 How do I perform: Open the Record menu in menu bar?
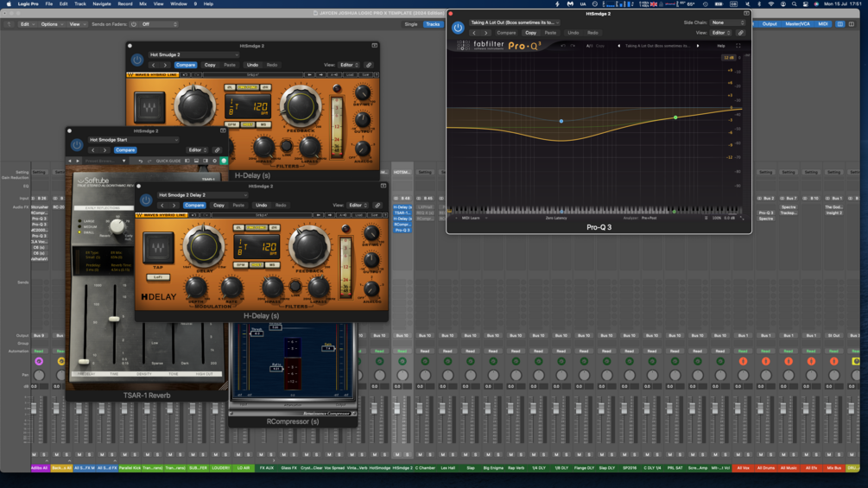click(125, 3)
